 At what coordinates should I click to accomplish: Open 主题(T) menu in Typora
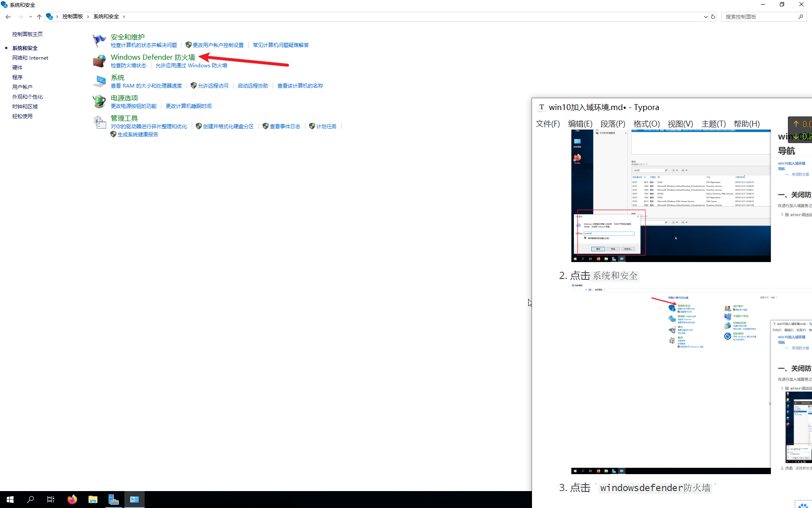(x=713, y=124)
